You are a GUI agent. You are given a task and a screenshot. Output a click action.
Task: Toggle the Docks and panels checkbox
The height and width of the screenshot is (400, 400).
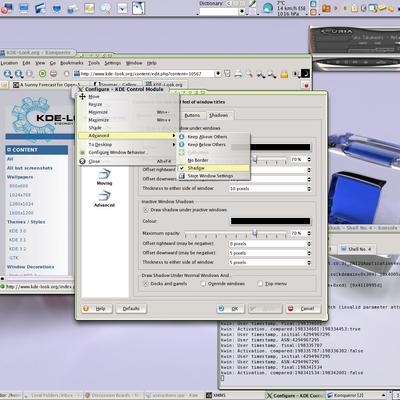click(x=146, y=284)
